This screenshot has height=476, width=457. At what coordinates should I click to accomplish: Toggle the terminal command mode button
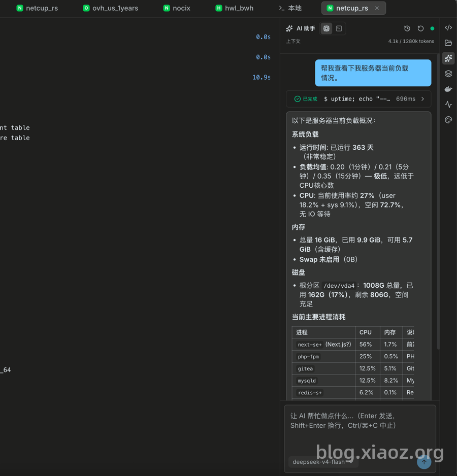(x=339, y=28)
